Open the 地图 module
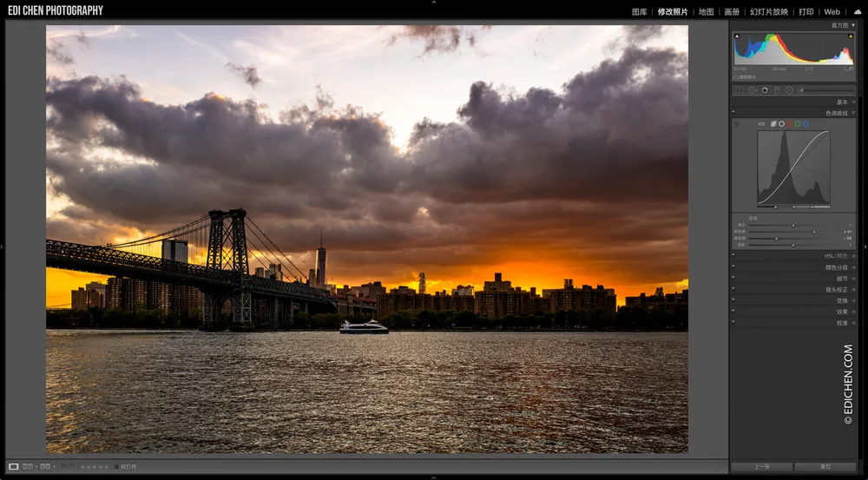 (706, 11)
